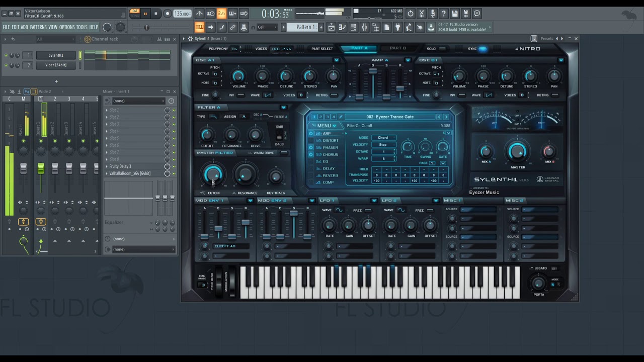Click the Master Filter CUTOFF knob
Screen dimensions: 644x362
point(213,175)
